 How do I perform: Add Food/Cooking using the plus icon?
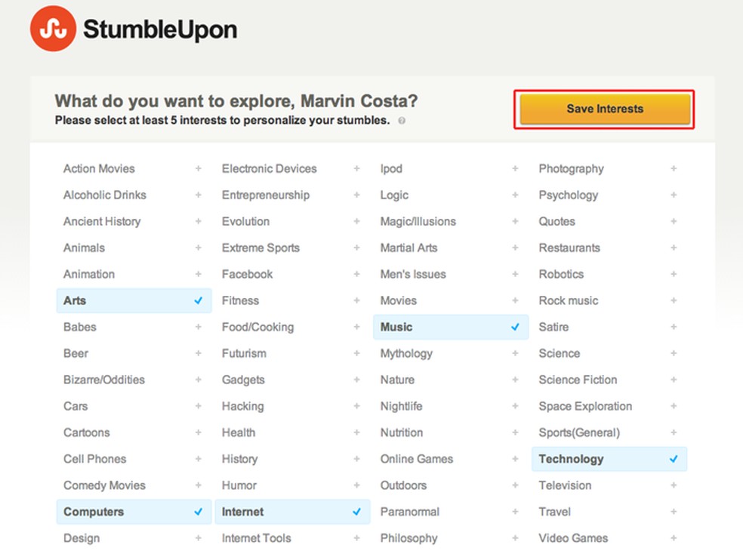356,327
